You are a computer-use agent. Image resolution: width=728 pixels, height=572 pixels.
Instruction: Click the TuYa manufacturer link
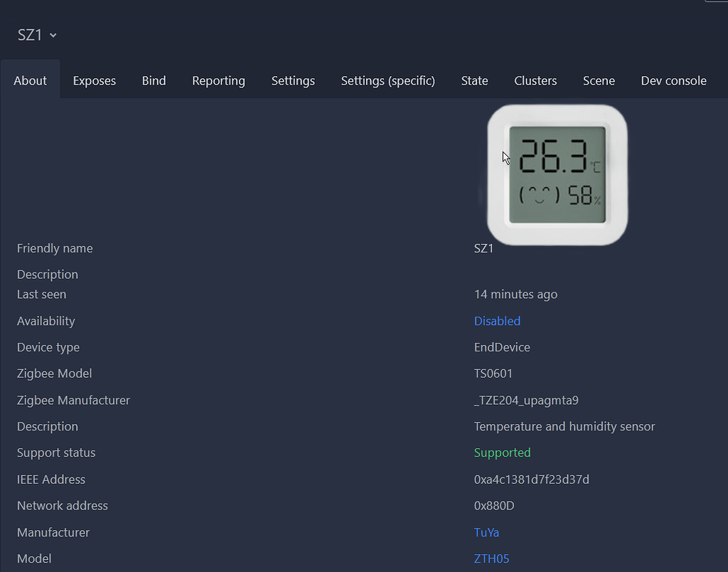486,532
